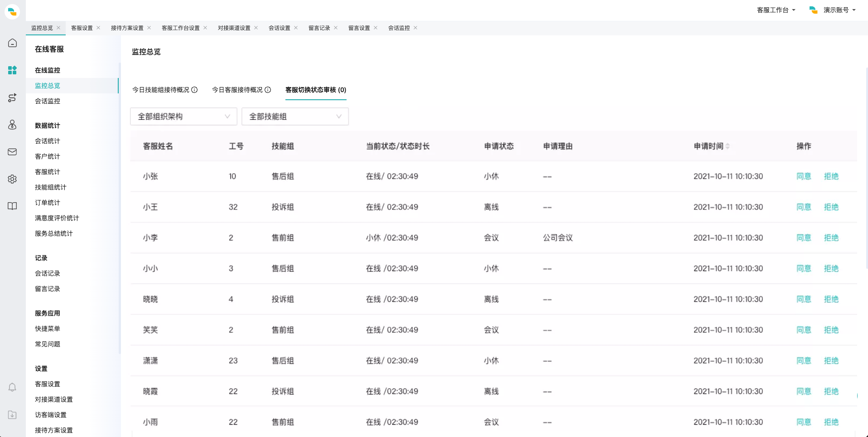Click the 公司会议 reason cell
The image size is (868, 437).
(558, 238)
